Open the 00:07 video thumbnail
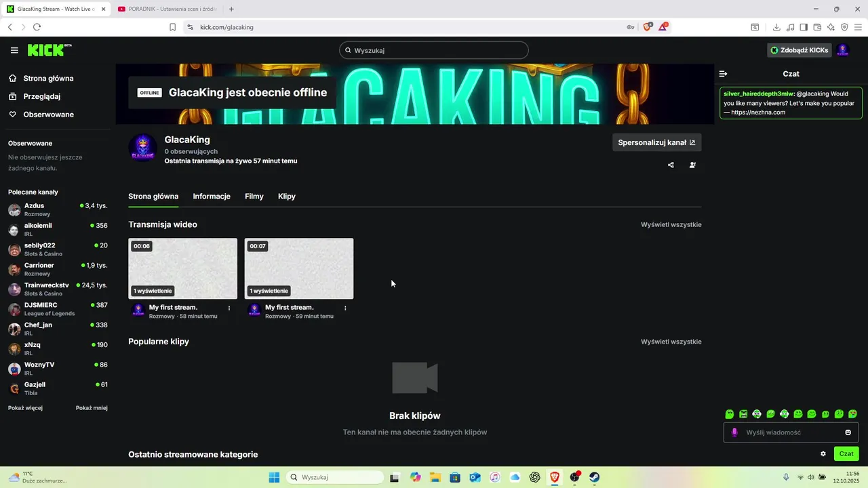The image size is (868, 488). 299,268
